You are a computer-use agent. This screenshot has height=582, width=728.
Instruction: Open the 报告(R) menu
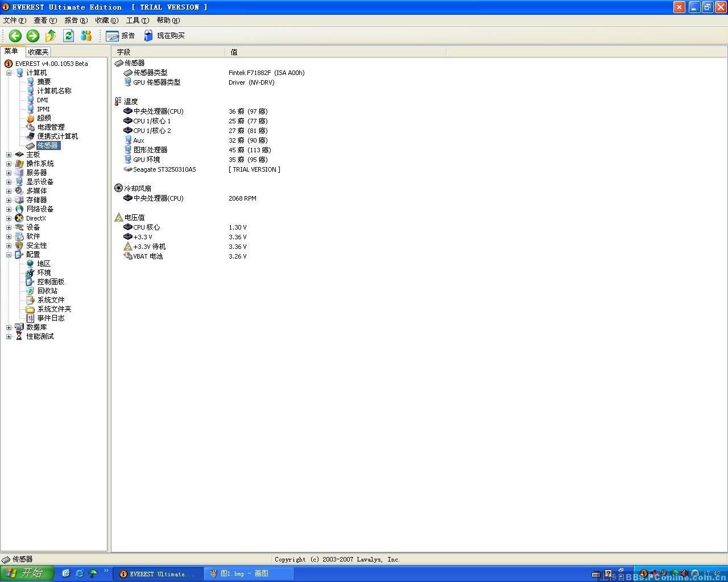tap(76, 20)
